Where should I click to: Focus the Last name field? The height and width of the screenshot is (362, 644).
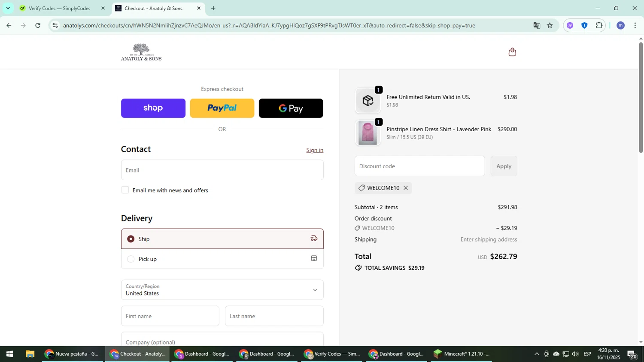(274, 316)
